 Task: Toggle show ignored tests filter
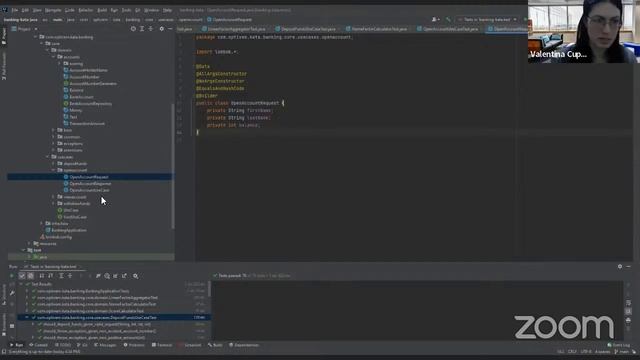pyautogui.click(x=31, y=276)
